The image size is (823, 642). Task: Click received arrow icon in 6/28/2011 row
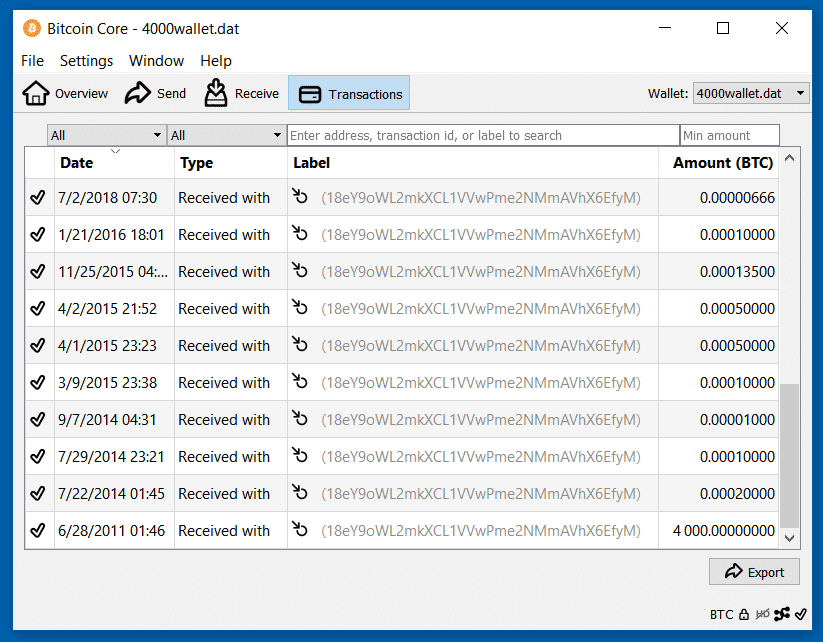300,529
